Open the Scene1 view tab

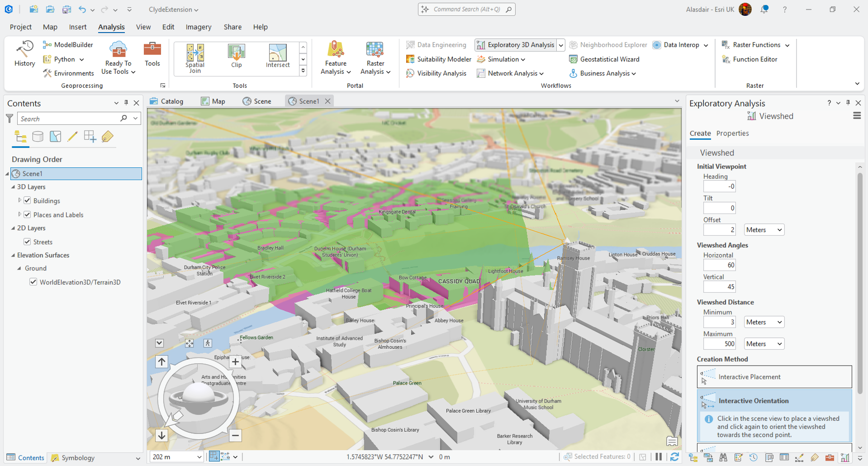tap(309, 101)
